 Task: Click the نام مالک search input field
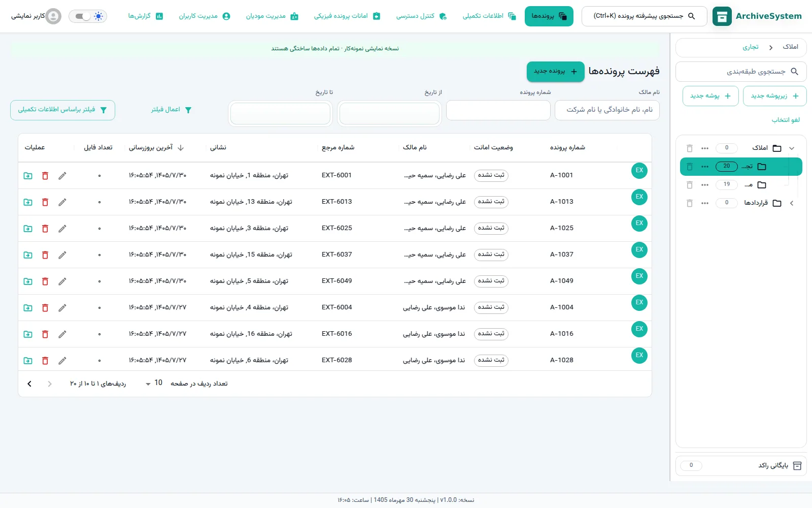click(x=607, y=110)
